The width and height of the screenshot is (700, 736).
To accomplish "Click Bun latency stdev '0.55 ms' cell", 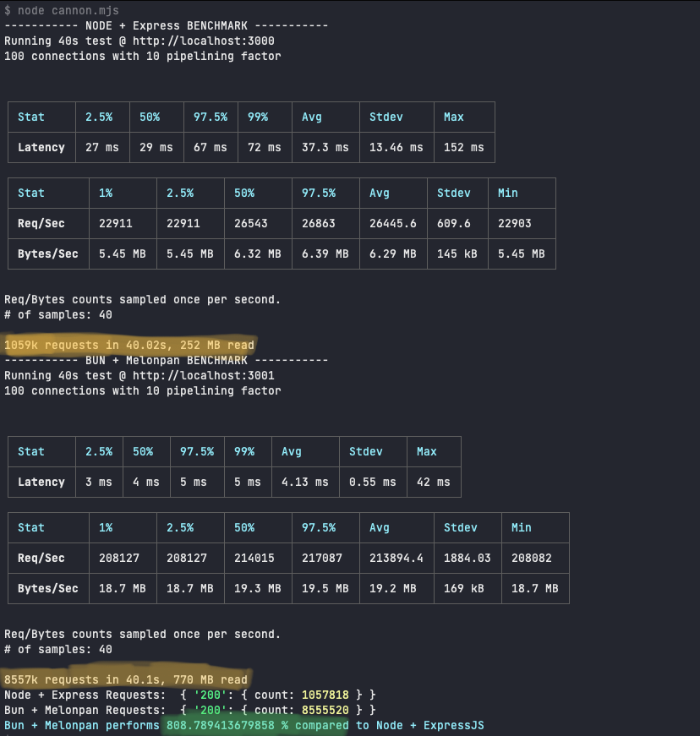I will click(372, 482).
